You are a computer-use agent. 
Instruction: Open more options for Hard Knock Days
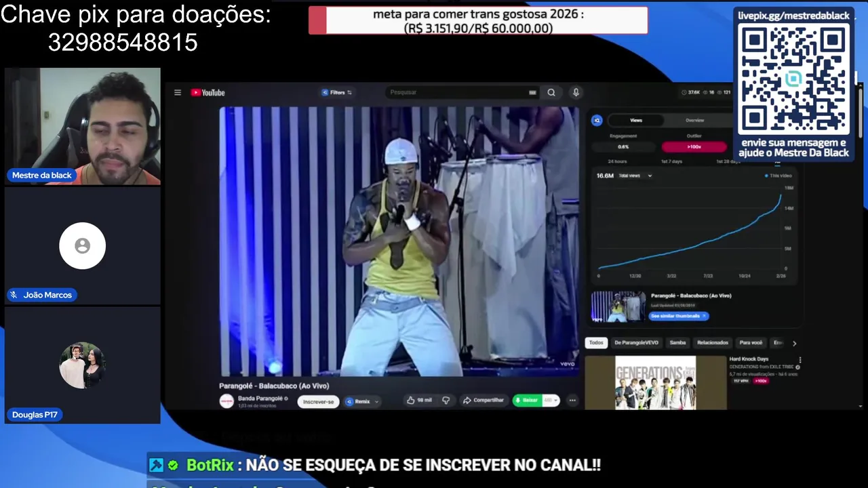point(800,360)
